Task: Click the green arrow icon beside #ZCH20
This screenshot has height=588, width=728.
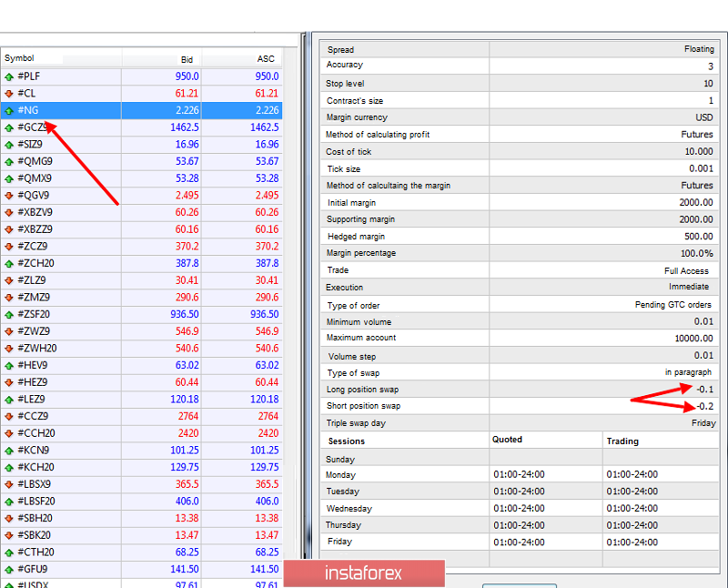Action: click(x=9, y=264)
